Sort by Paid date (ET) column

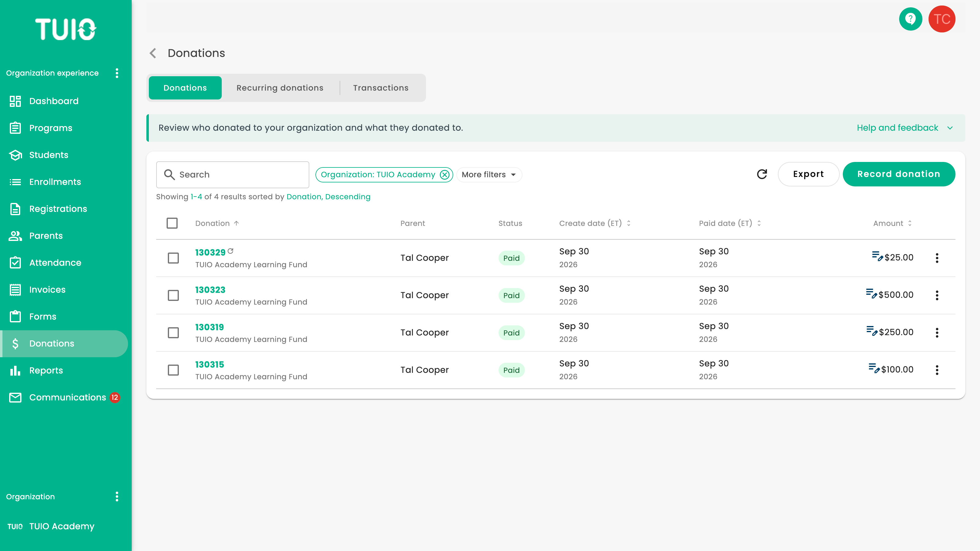pyautogui.click(x=730, y=223)
